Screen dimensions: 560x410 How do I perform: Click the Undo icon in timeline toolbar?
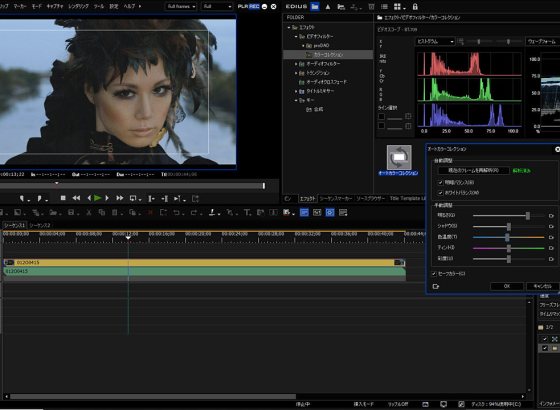[x=176, y=212]
